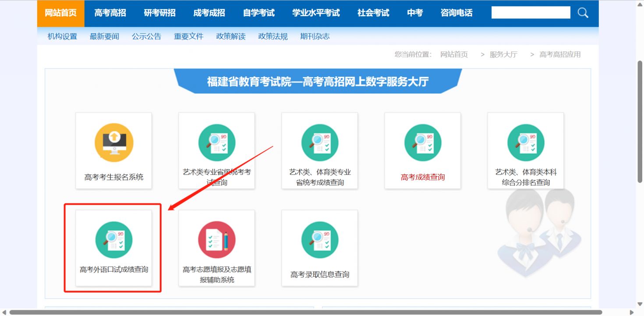Viewport: 644px width, 316px height.
Task: Open 咨询电话 menu
Action: (x=456, y=13)
